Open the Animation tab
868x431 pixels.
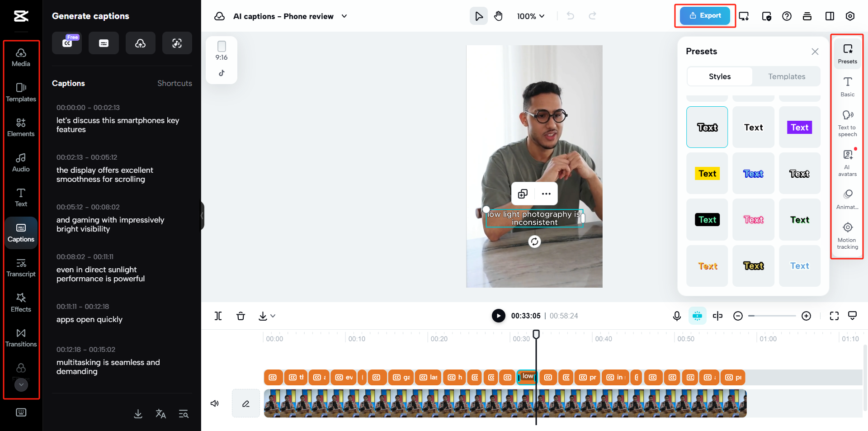coord(847,199)
